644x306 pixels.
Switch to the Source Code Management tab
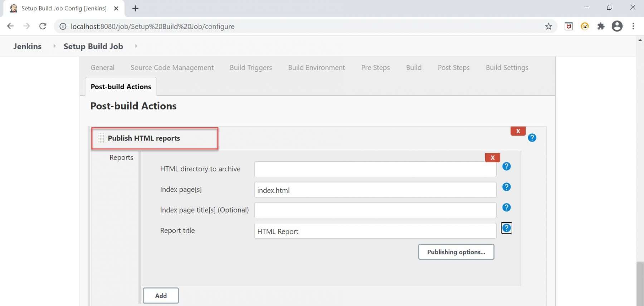pyautogui.click(x=172, y=68)
